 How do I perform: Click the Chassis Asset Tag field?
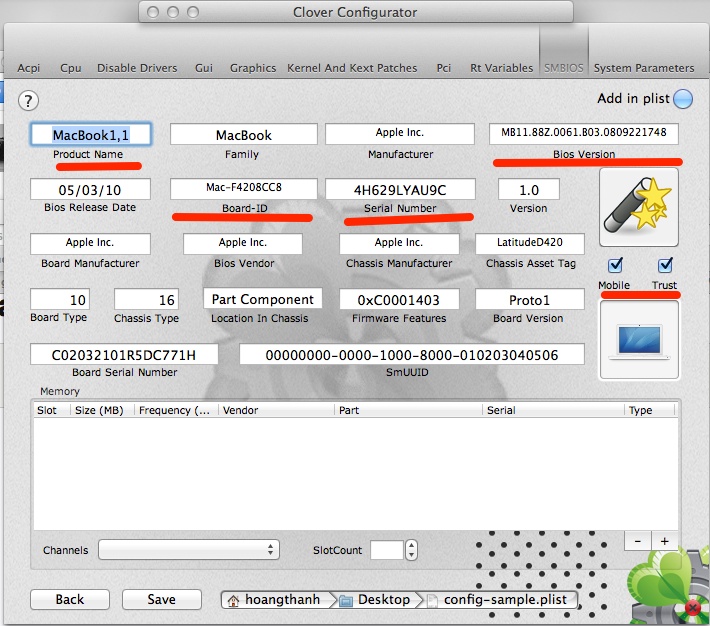point(530,244)
